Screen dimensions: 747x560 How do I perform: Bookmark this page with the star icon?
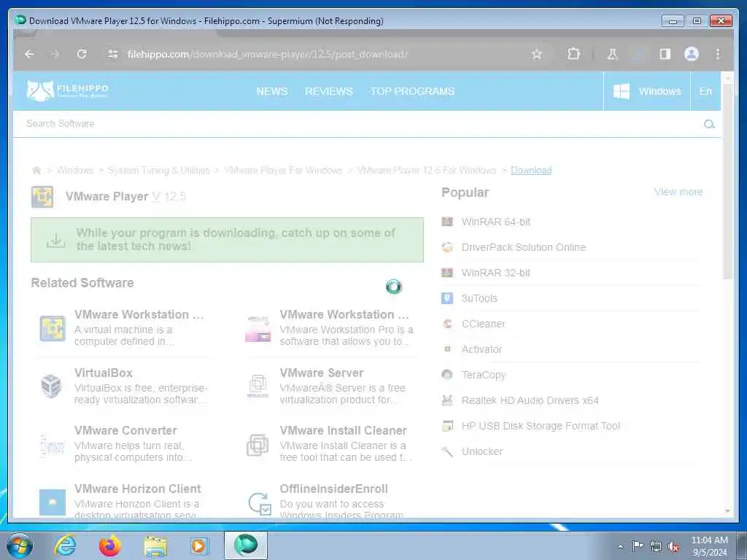(537, 54)
